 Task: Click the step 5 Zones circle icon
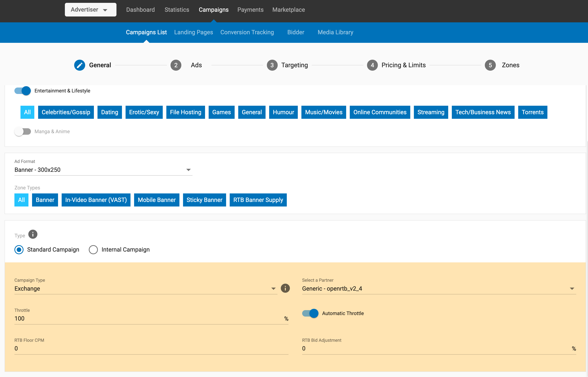pyautogui.click(x=490, y=65)
